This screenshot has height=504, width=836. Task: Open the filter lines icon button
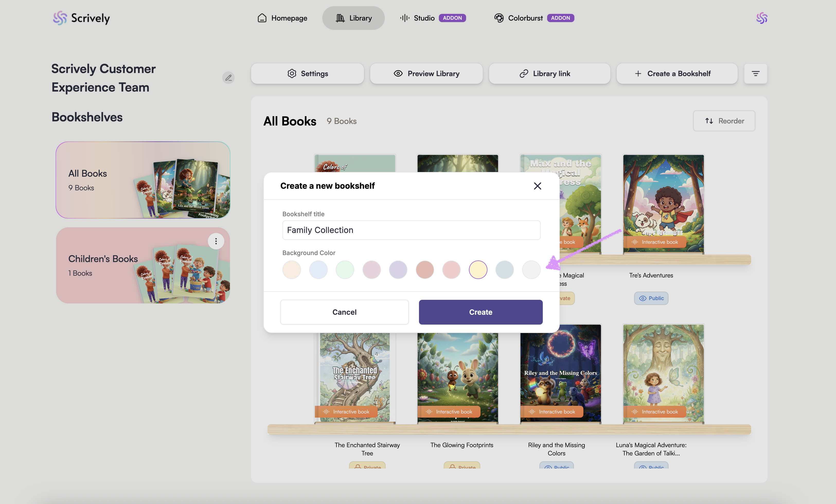point(755,74)
